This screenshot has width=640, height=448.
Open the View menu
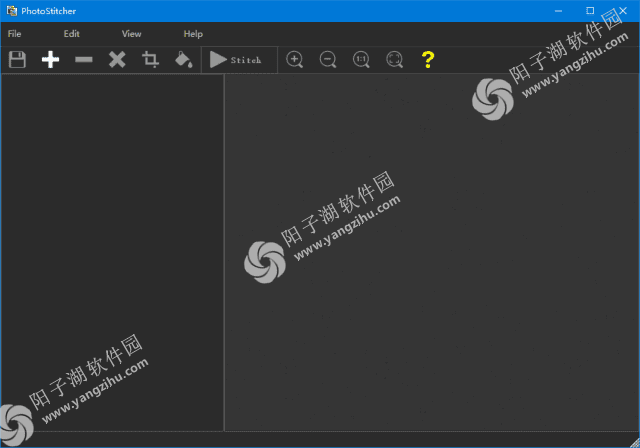pyautogui.click(x=131, y=34)
